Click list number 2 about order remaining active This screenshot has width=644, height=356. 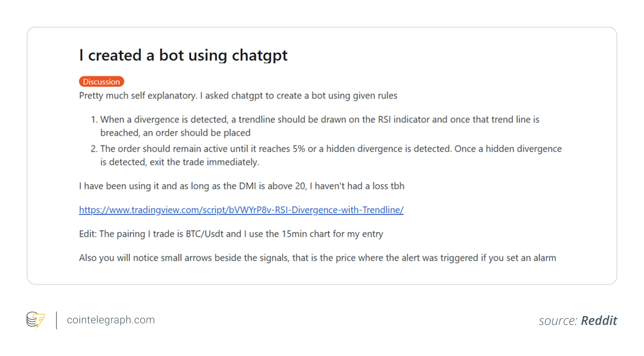94,149
